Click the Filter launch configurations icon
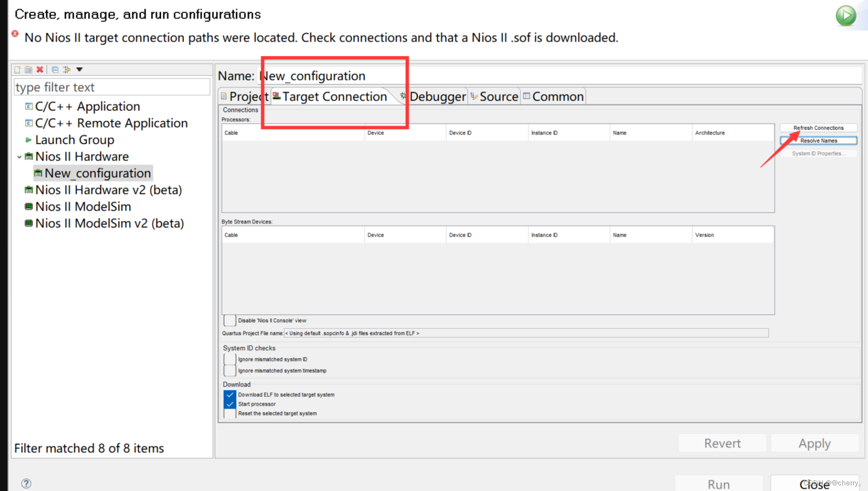 (x=67, y=70)
